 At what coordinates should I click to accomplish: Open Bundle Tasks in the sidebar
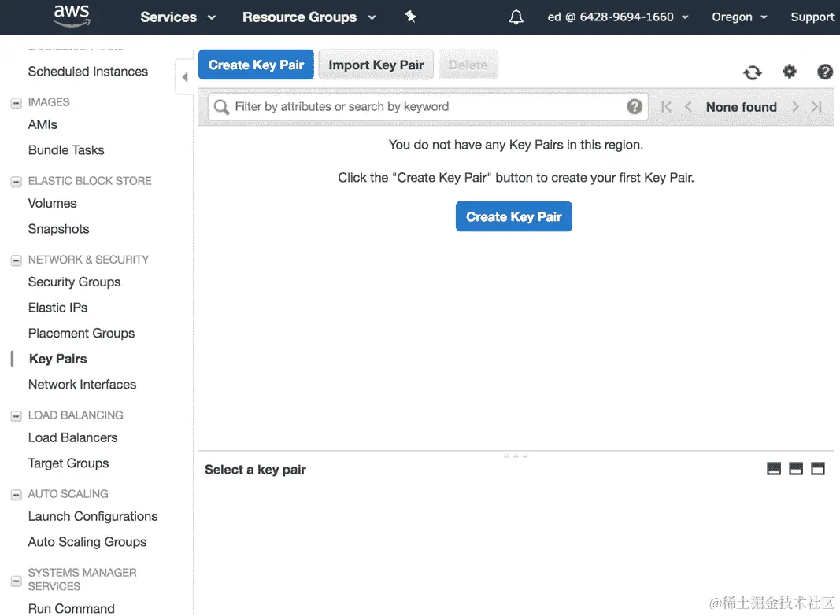tap(66, 149)
